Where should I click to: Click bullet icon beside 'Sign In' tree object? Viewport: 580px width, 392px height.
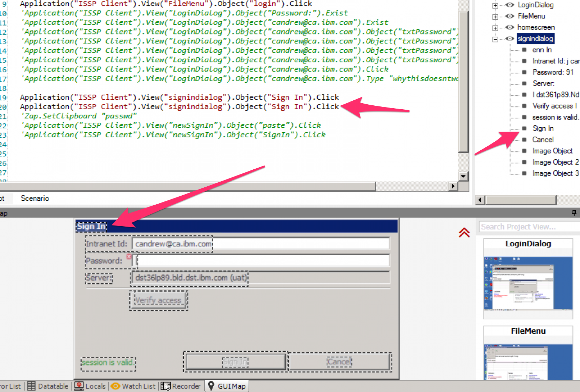(524, 129)
